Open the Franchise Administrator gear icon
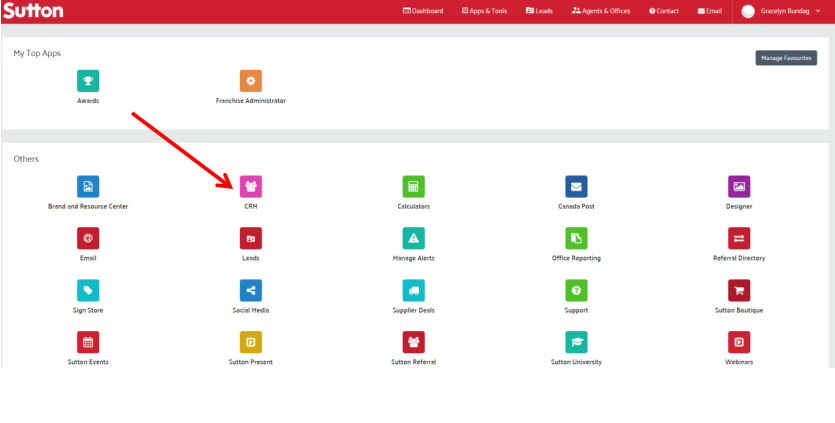 (x=251, y=81)
